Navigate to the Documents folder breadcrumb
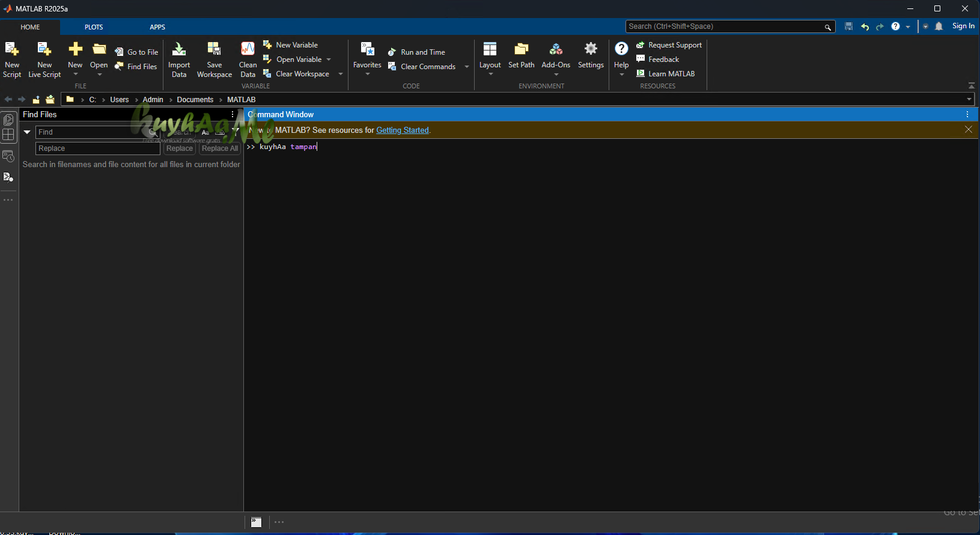This screenshot has height=535, width=980. (x=195, y=100)
